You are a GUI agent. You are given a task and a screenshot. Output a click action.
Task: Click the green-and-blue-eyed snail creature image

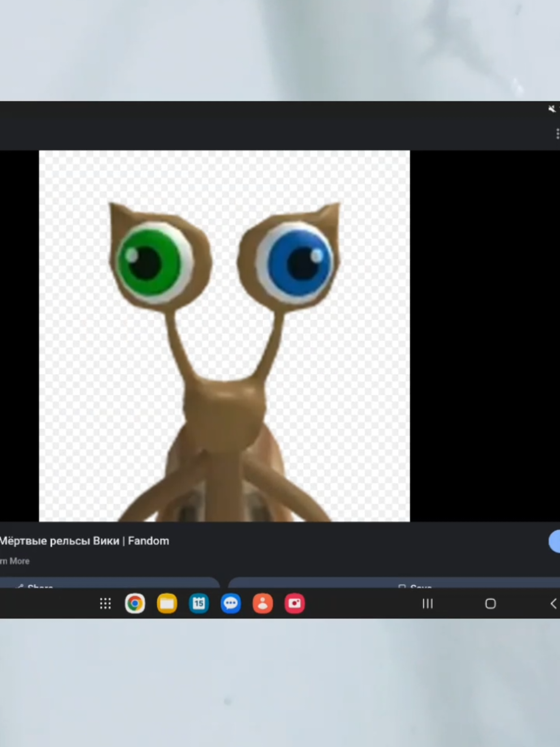[x=224, y=336]
